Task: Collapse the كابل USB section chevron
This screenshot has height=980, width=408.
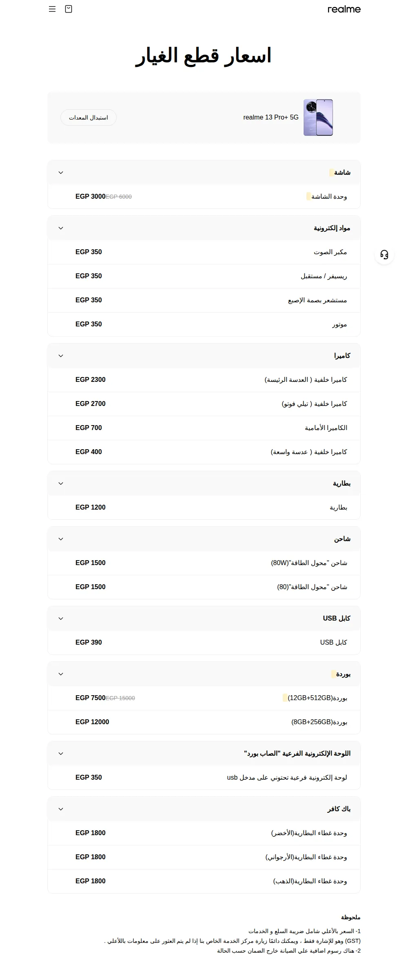Action: pos(61,619)
